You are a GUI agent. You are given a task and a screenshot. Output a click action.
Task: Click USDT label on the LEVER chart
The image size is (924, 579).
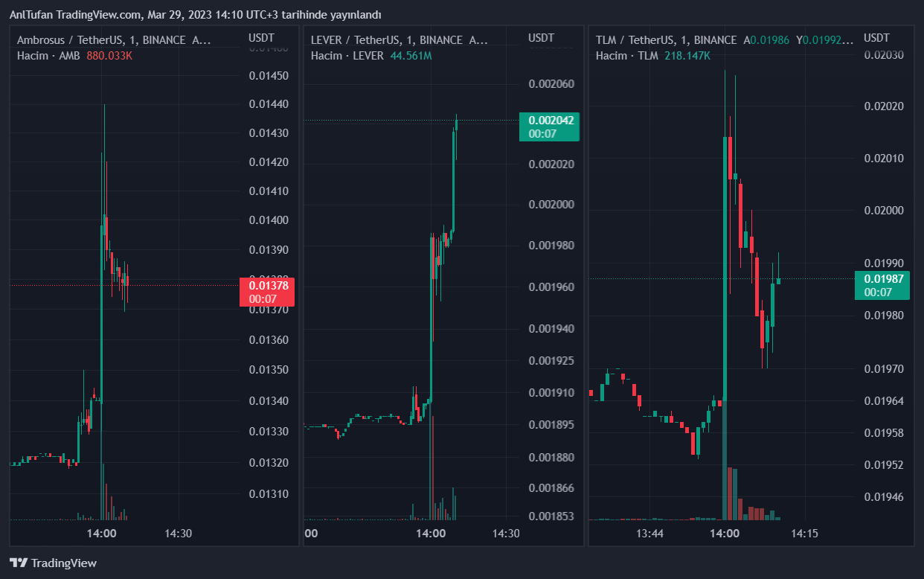542,37
